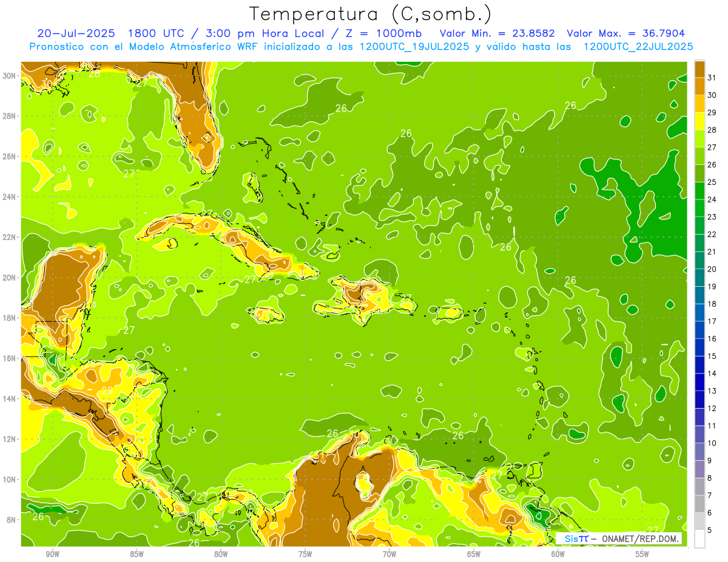Click the '24' color scale label
The width and height of the screenshot is (728, 562).
click(x=712, y=199)
